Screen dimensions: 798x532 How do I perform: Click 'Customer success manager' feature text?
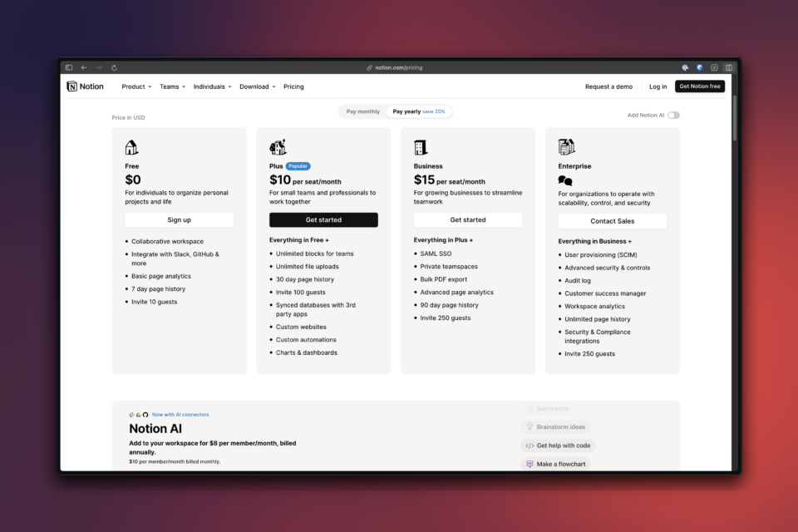click(x=605, y=293)
